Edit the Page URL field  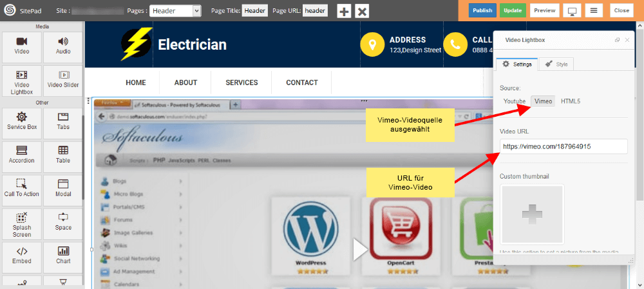315,11
